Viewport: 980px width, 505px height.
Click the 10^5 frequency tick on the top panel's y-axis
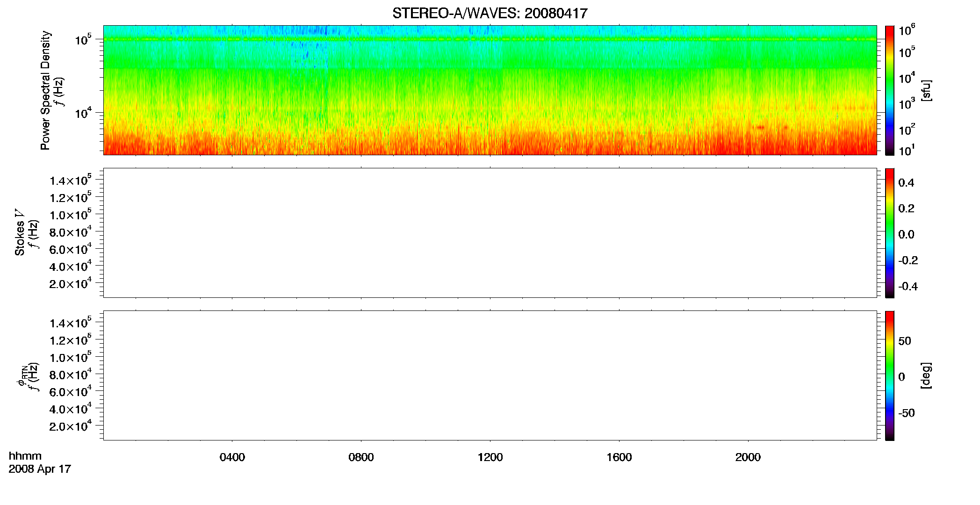point(83,40)
